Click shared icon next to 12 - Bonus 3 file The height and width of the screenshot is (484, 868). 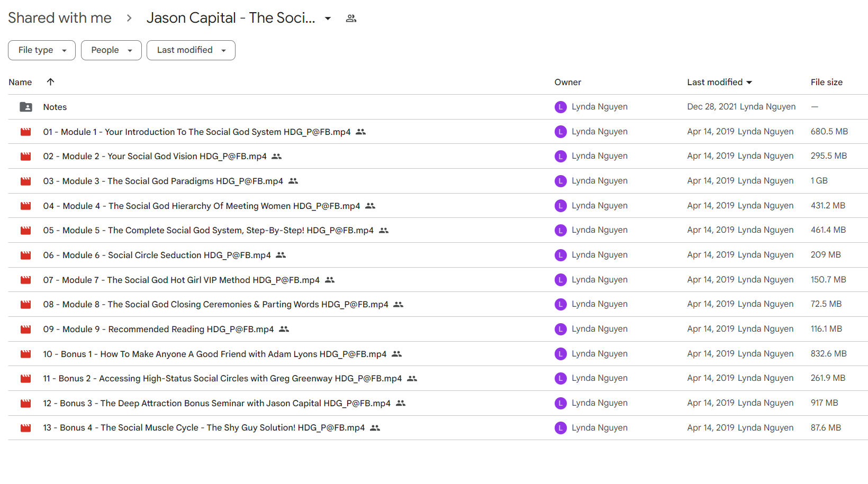pyautogui.click(x=401, y=403)
